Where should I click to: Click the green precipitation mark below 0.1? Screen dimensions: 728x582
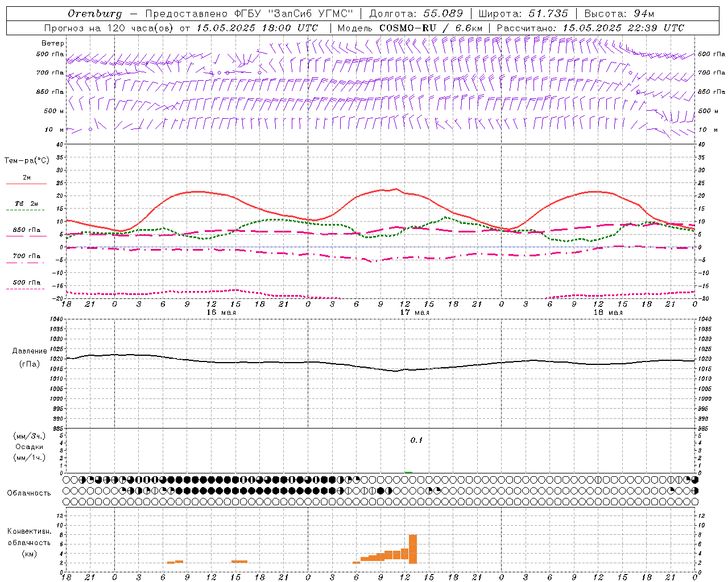click(408, 472)
